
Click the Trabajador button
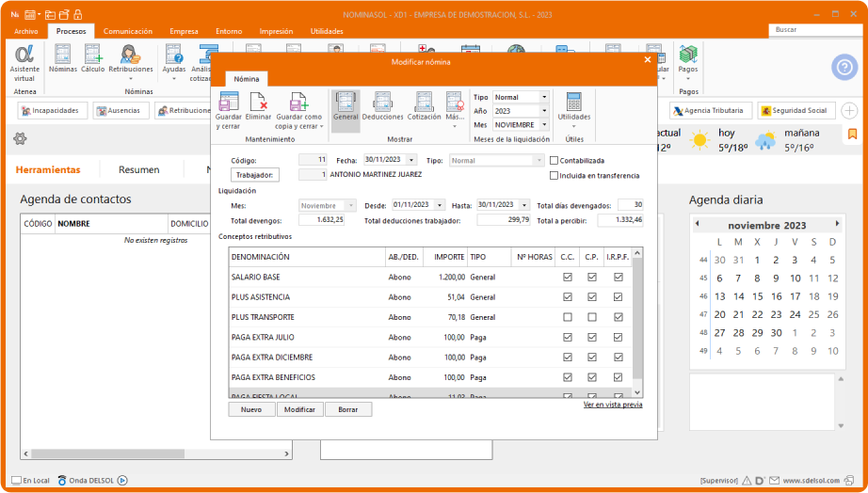(254, 175)
